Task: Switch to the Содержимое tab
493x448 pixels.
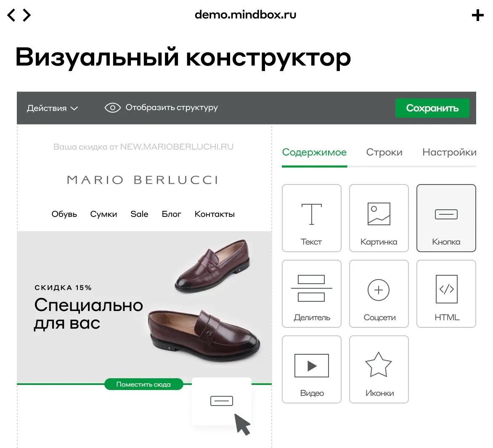Action: pyautogui.click(x=314, y=152)
